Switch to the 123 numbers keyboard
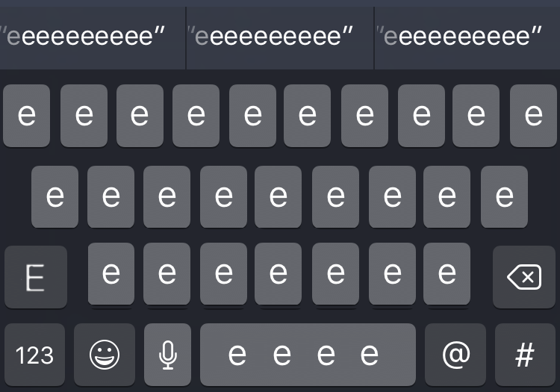The height and width of the screenshot is (392, 560). 34,355
